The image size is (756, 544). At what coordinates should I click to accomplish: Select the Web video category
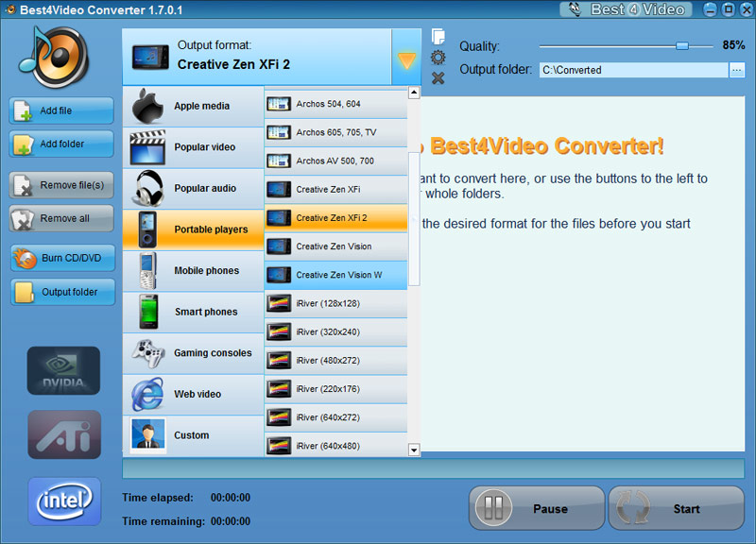(x=194, y=394)
